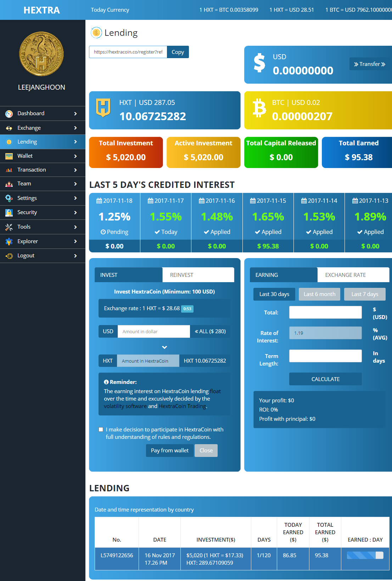Click the calendar icon for 2017-11-14

pos(304,201)
